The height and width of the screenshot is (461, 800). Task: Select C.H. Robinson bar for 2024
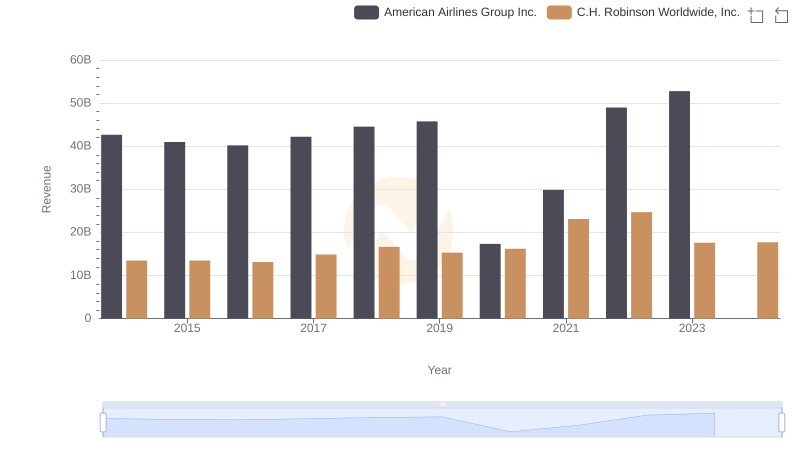(x=768, y=280)
